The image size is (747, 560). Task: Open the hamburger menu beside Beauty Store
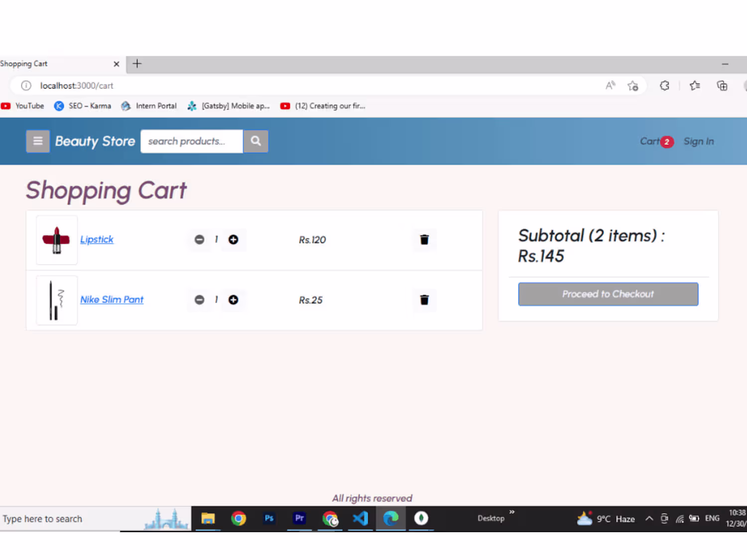[38, 141]
